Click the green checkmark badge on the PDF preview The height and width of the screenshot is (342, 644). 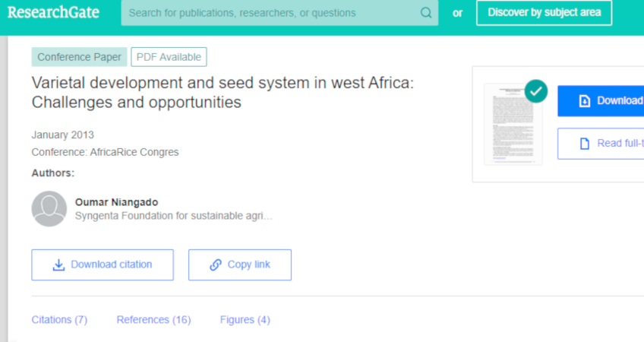point(536,91)
